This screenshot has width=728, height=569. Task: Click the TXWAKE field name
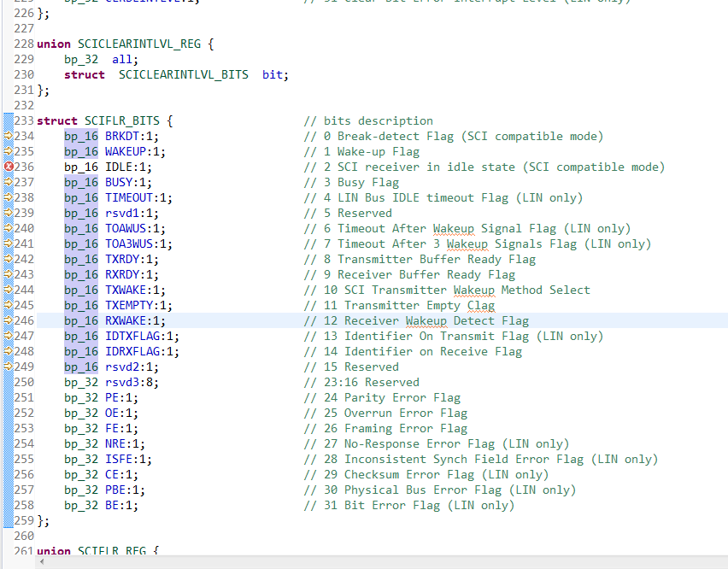tap(126, 290)
